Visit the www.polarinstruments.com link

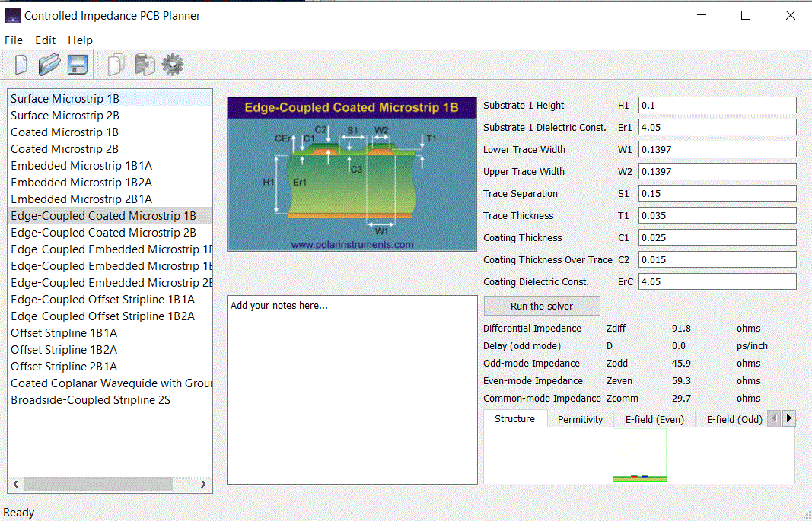coord(352,245)
